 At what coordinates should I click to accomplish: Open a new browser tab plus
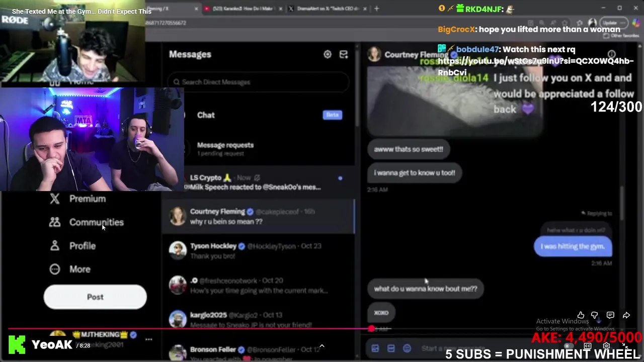(376, 9)
